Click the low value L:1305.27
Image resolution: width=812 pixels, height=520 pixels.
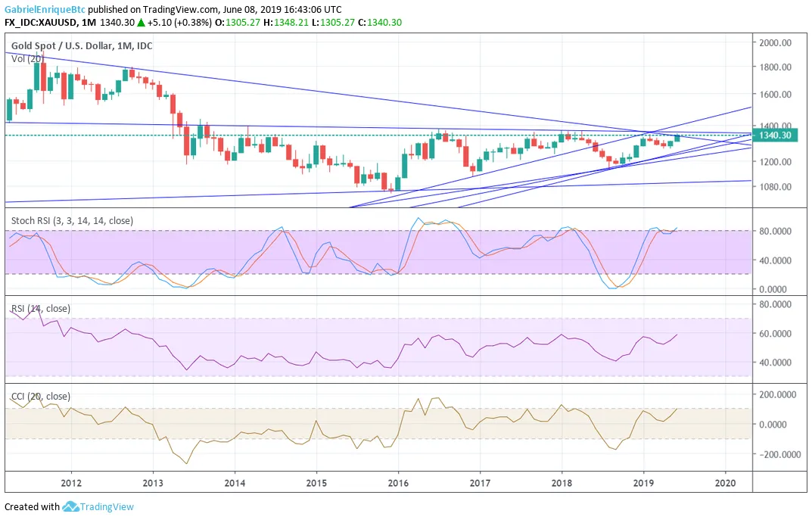(334, 22)
